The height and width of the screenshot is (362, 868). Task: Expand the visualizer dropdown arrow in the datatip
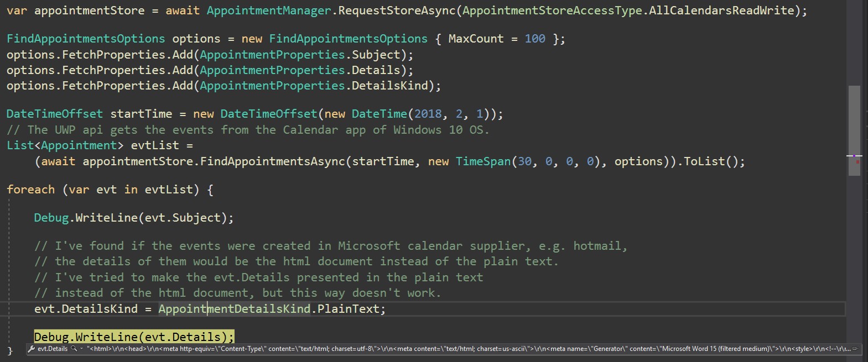[x=82, y=349]
